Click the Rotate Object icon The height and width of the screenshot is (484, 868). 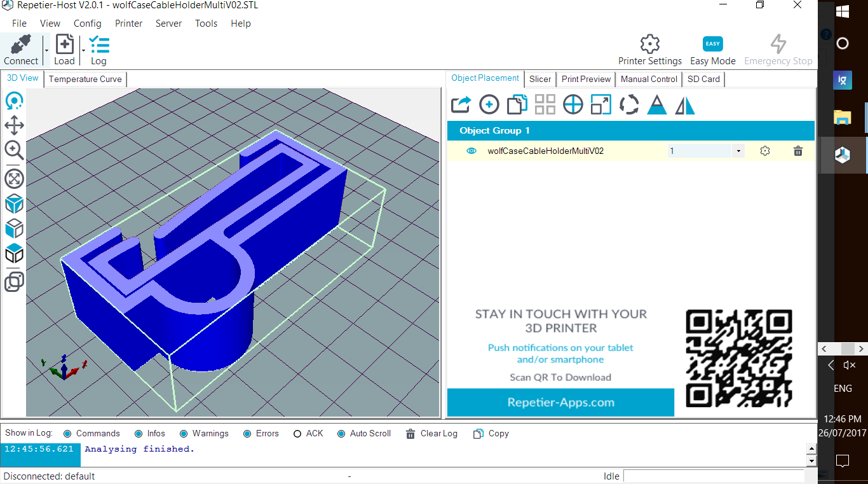628,104
